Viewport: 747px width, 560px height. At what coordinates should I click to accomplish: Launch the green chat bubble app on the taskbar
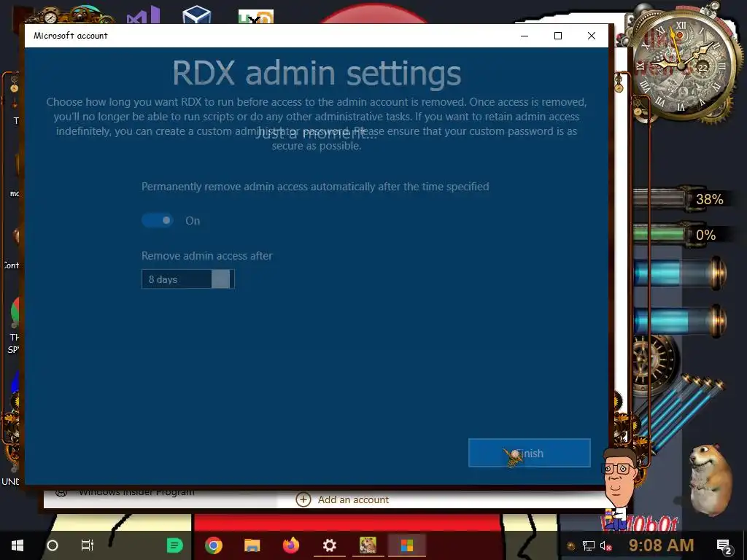tap(175, 545)
